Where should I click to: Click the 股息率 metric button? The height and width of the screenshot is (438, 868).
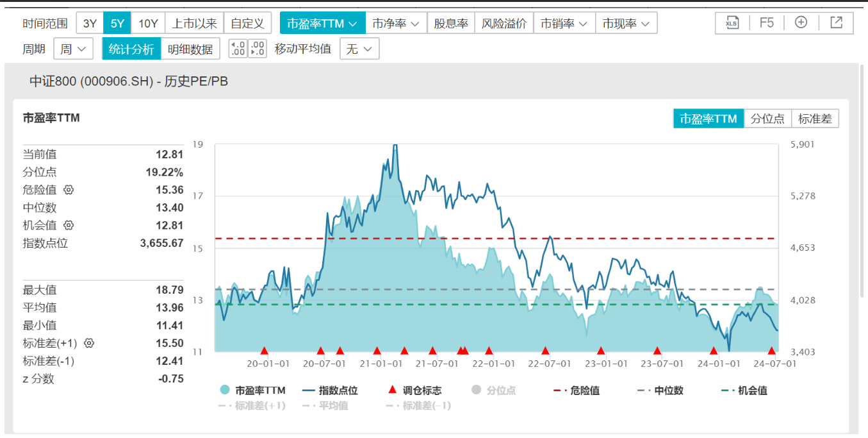click(451, 24)
